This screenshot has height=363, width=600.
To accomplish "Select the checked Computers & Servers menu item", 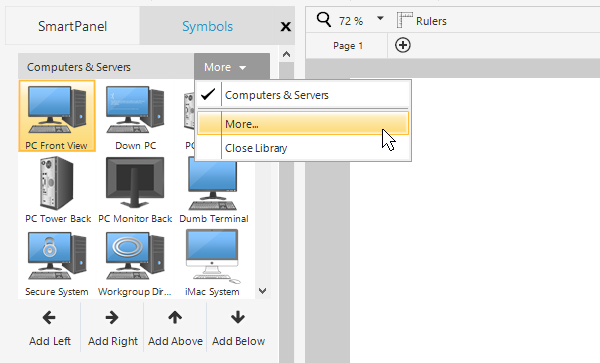I will click(x=303, y=95).
